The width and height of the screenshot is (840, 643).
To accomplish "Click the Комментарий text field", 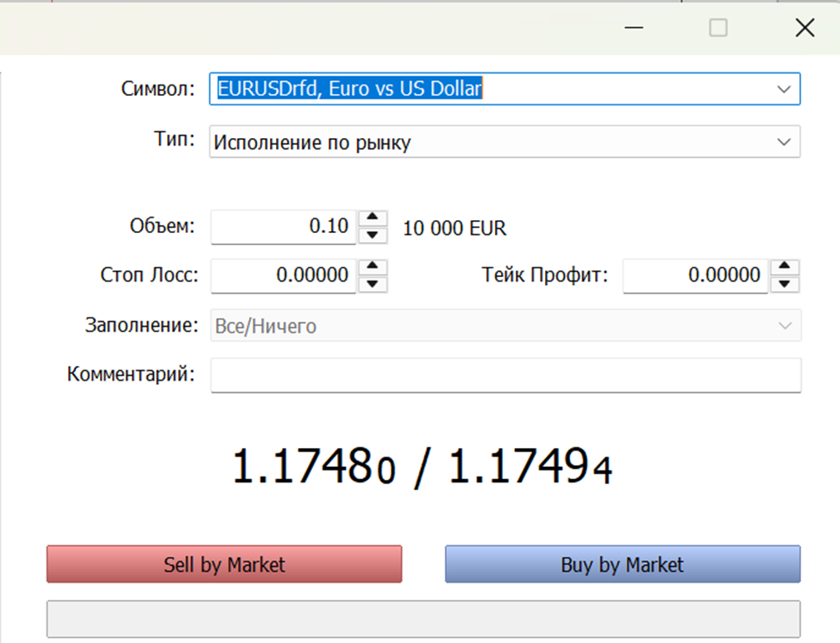I will coord(505,375).
